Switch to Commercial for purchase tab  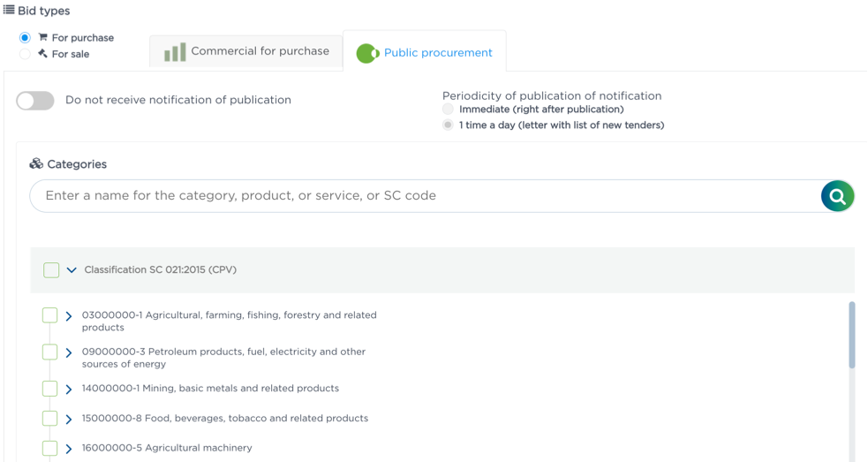(x=247, y=51)
